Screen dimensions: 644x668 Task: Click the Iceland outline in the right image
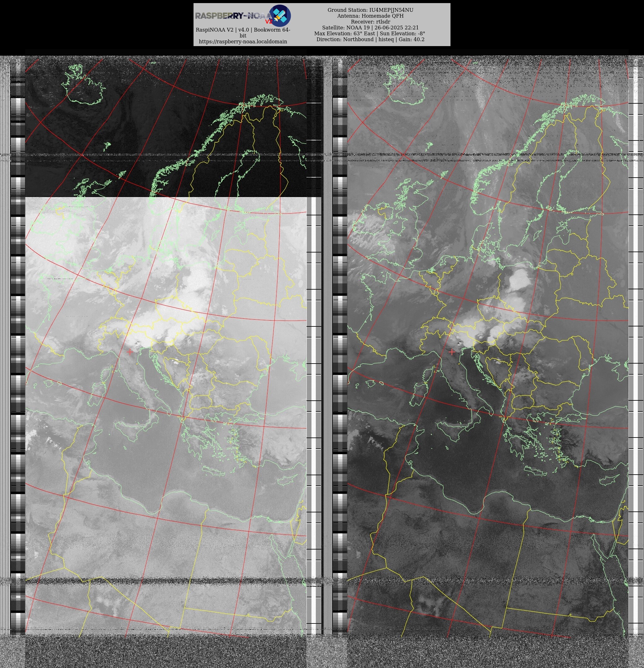click(405, 84)
